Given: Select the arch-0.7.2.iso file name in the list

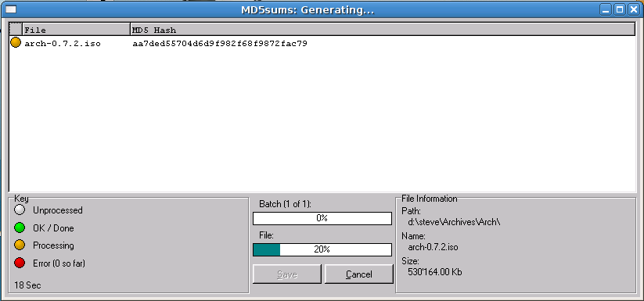Looking at the screenshot, I should tap(63, 44).
